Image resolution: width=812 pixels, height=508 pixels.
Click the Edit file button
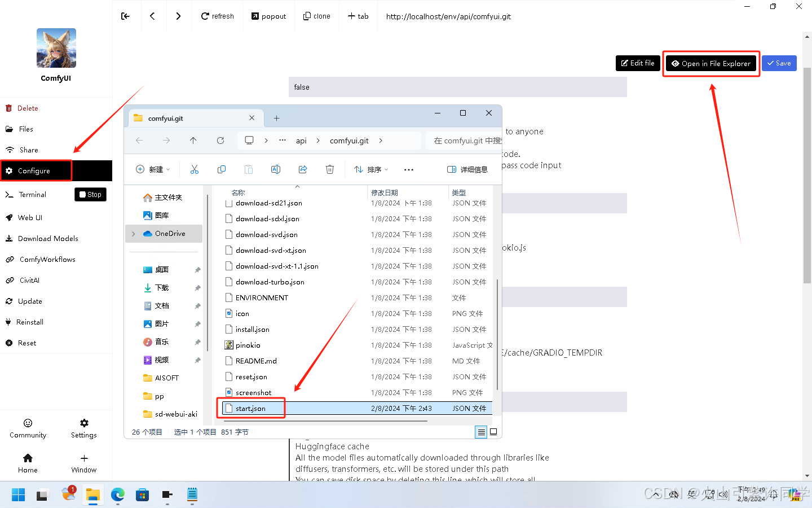[638, 63]
